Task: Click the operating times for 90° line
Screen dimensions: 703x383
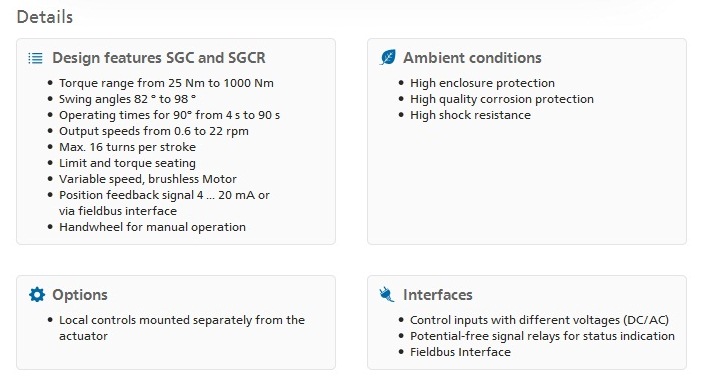Action: coord(169,115)
